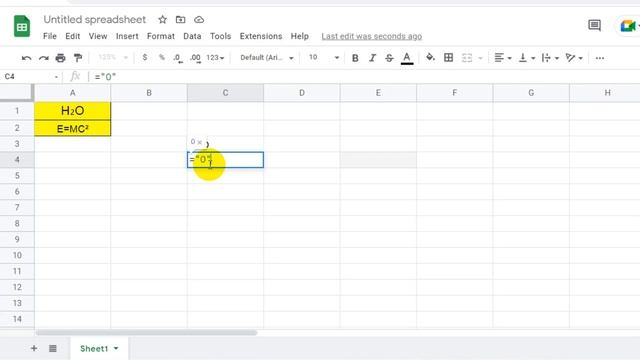Image resolution: width=640 pixels, height=360 pixels.
Task: Increase decimal places
Action: pyautogui.click(x=196, y=58)
